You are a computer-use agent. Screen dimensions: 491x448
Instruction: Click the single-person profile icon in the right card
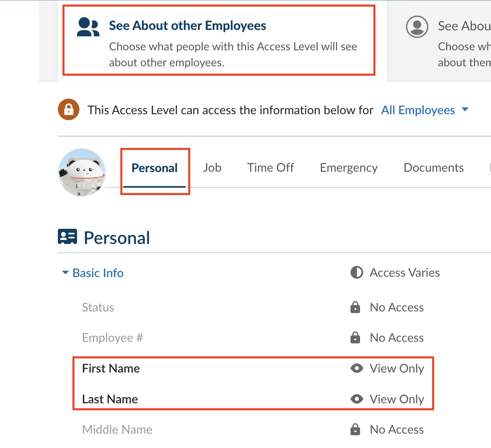pyautogui.click(x=417, y=27)
